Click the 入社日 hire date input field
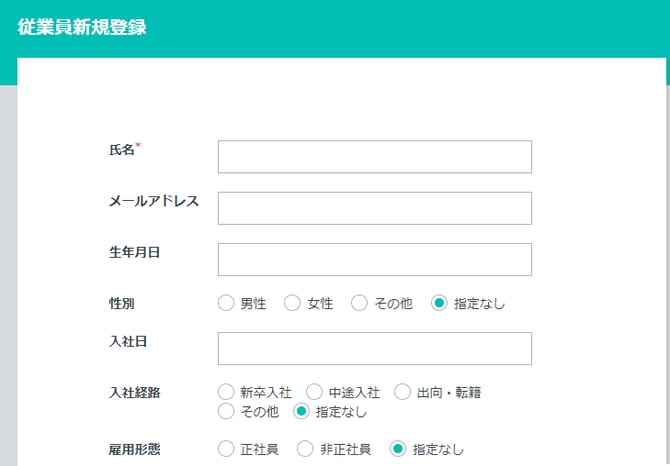Screen dimensions: 670x466 (x=374, y=348)
